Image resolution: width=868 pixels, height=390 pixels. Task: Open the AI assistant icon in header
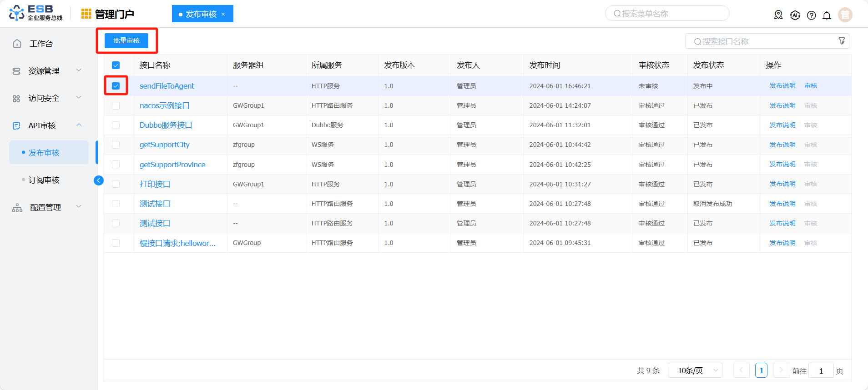795,15
